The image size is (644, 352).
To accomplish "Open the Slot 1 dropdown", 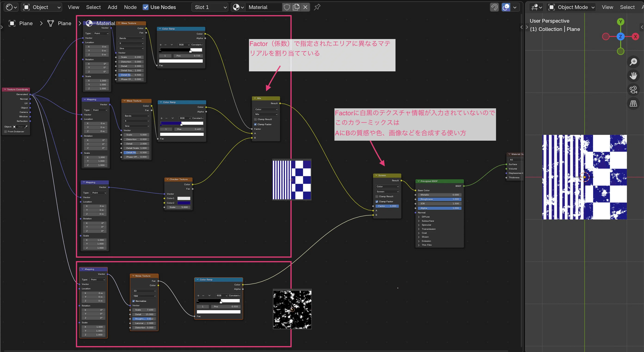I will (210, 7).
